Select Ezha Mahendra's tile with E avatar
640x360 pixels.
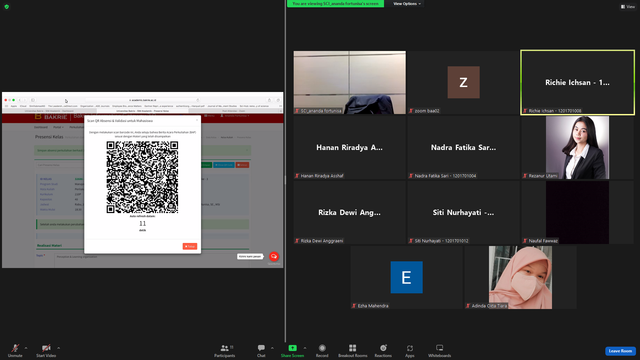click(x=407, y=278)
